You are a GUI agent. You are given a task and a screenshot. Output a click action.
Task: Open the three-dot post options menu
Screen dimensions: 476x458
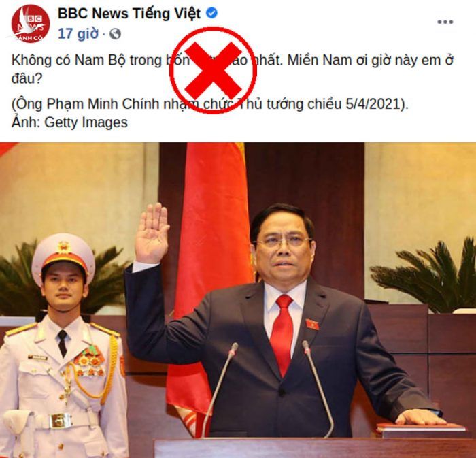[x=445, y=22]
